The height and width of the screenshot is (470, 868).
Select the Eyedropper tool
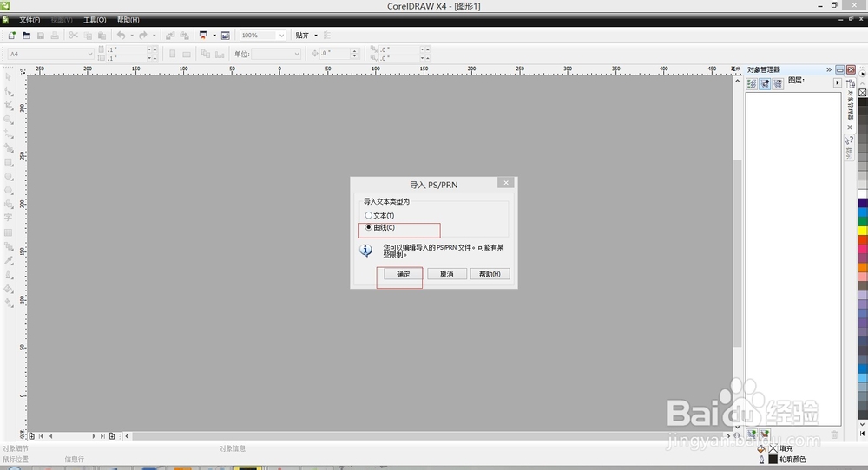click(x=9, y=260)
